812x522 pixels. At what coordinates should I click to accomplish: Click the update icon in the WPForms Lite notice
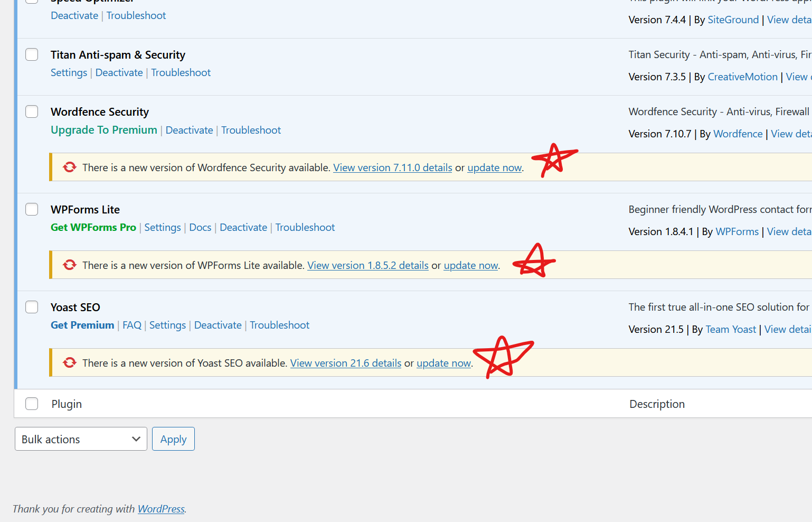click(69, 265)
